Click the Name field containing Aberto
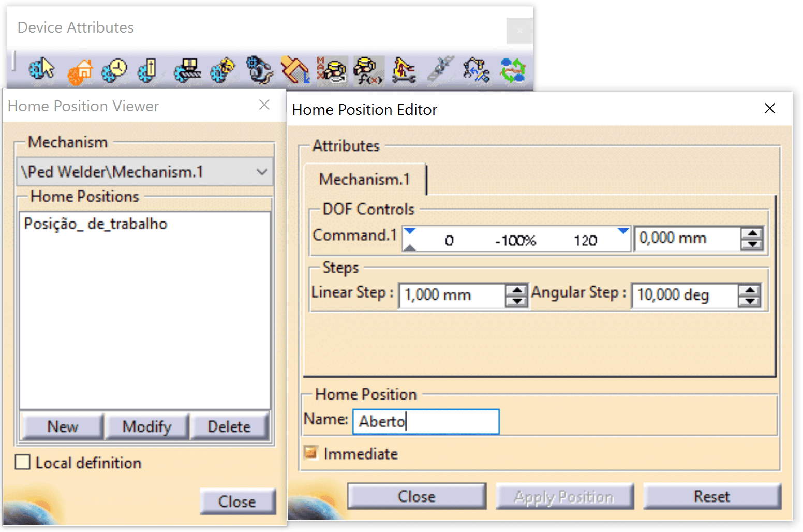 coord(426,421)
